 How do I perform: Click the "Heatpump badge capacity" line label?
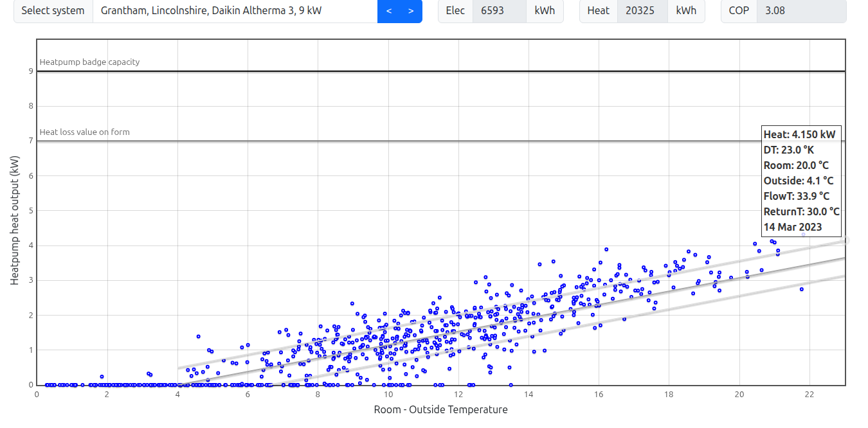(89, 62)
